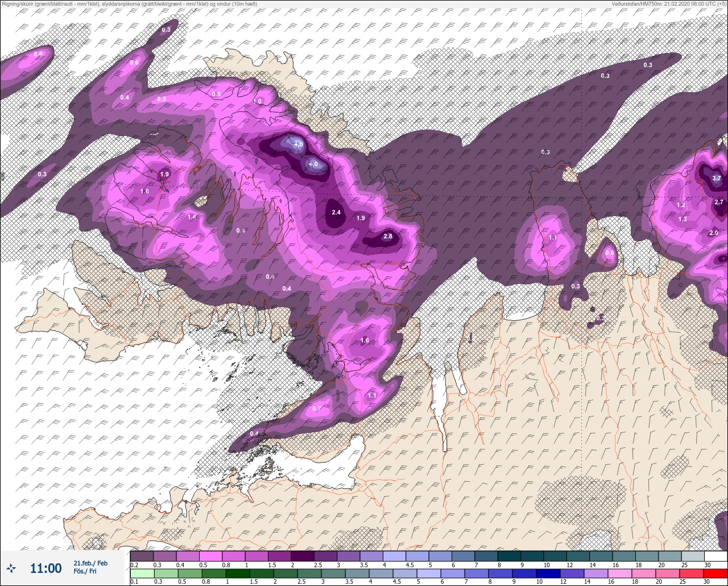Pick bottom legend row pale green swatch at 0.1

(142, 573)
